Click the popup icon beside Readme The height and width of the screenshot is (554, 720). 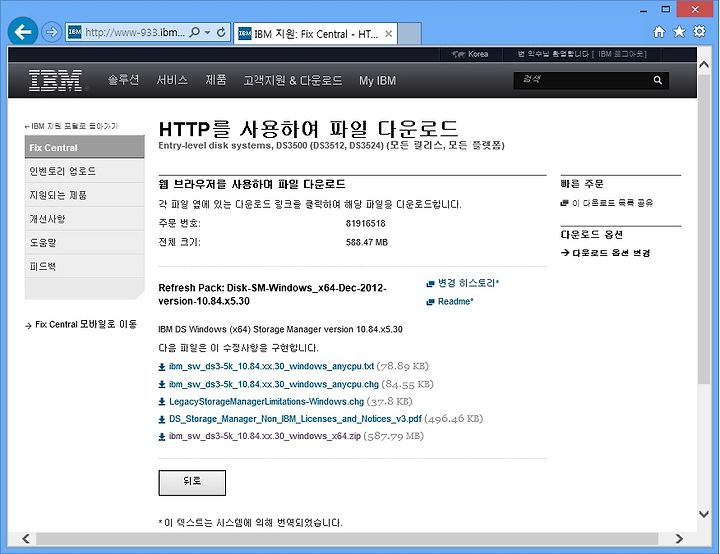tap(430, 302)
